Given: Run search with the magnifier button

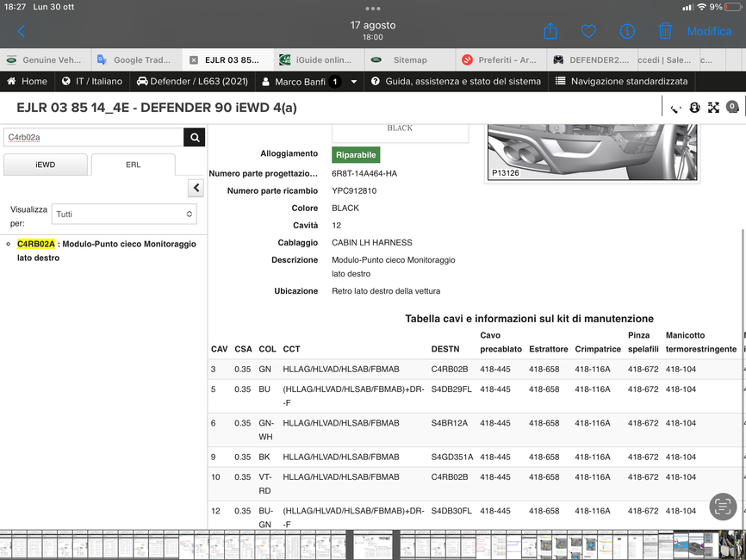Looking at the screenshot, I should (x=195, y=137).
